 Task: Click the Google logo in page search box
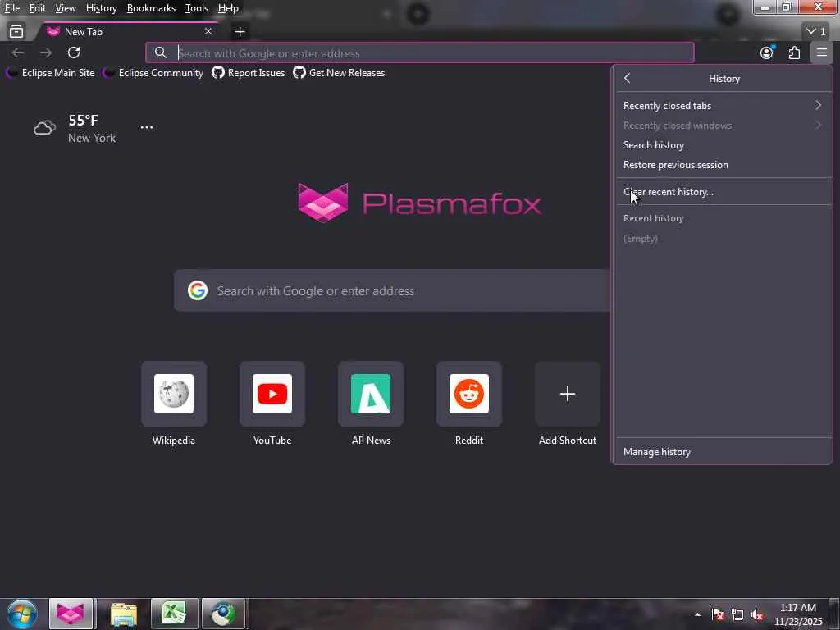(x=198, y=290)
